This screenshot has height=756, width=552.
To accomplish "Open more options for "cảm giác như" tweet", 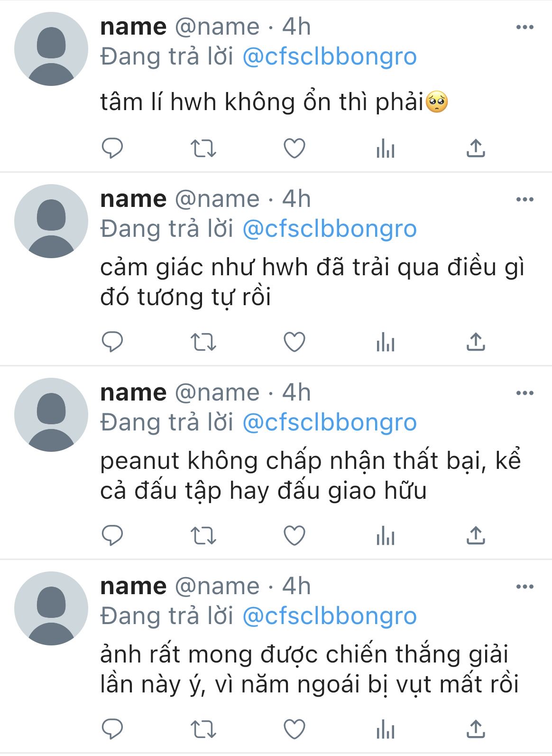I will tap(524, 199).
